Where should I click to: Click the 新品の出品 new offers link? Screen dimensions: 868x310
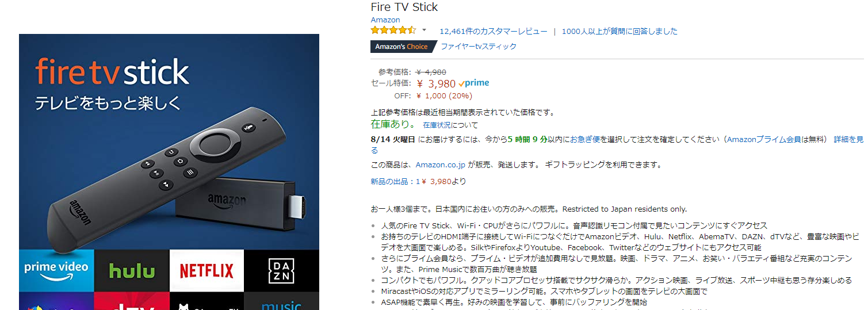click(x=418, y=182)
